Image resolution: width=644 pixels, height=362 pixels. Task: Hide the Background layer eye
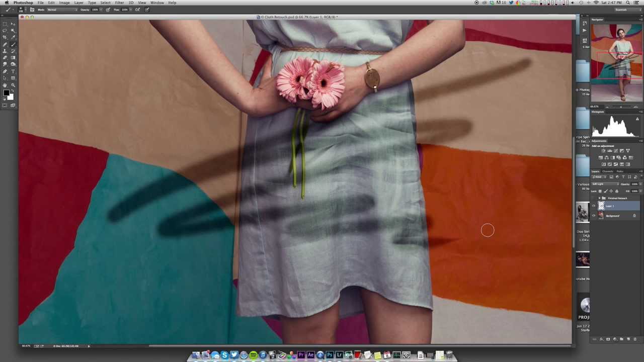[x=594, y=216]
